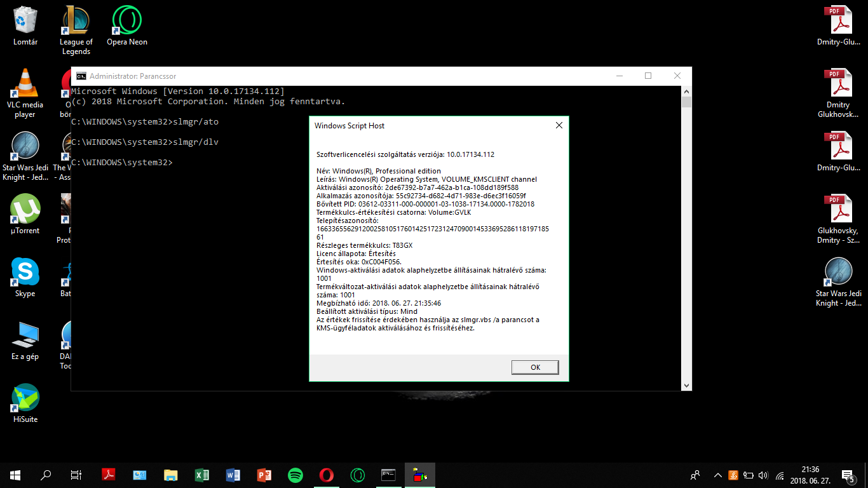This screenshot has width=868, height=488.
Task: Open the People button in the taskbar
Action: coord(695,475)
